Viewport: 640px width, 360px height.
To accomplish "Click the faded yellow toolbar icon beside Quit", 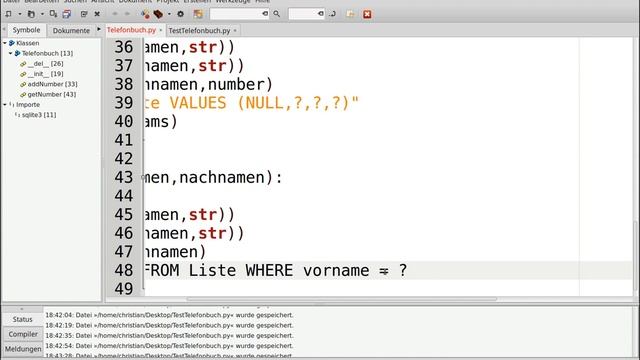I will pos(350,14).
